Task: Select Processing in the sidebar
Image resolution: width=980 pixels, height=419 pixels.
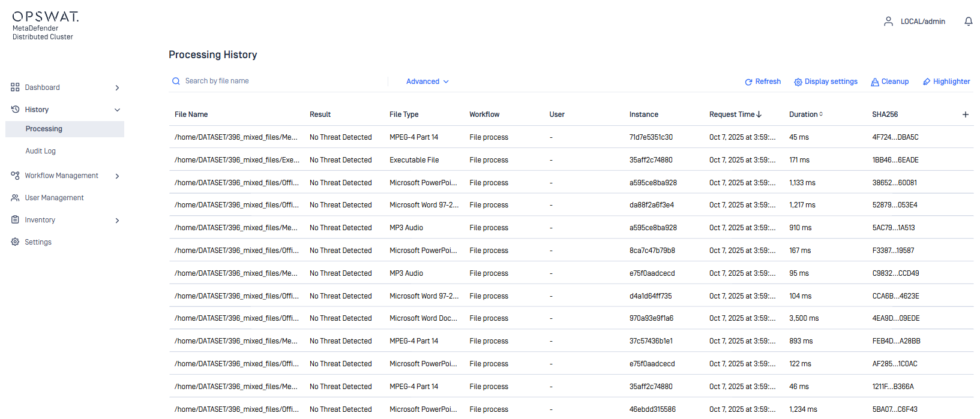Action: [x=44, y=129]
